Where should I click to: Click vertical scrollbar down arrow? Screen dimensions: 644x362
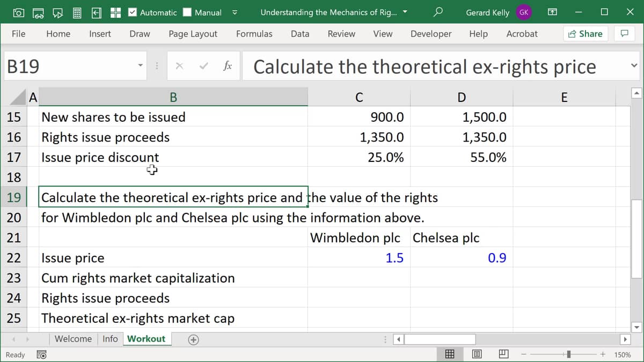tap(637, 327)
